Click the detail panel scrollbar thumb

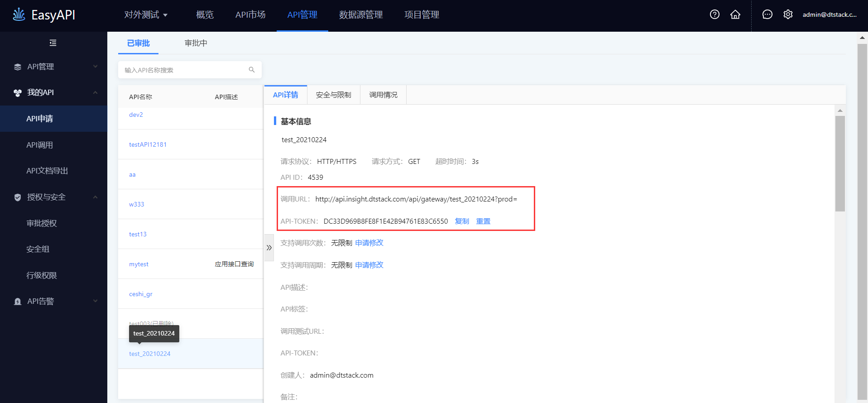(840, 163)
